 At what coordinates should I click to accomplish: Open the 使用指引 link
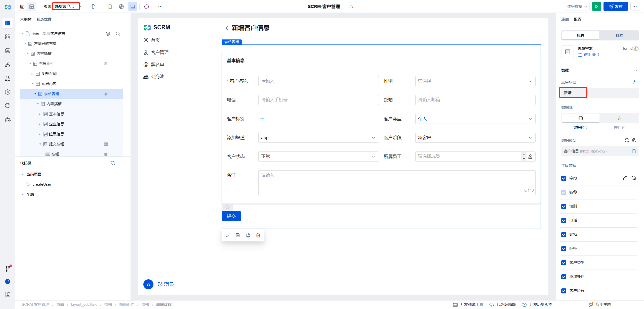[x=591, y=55]
